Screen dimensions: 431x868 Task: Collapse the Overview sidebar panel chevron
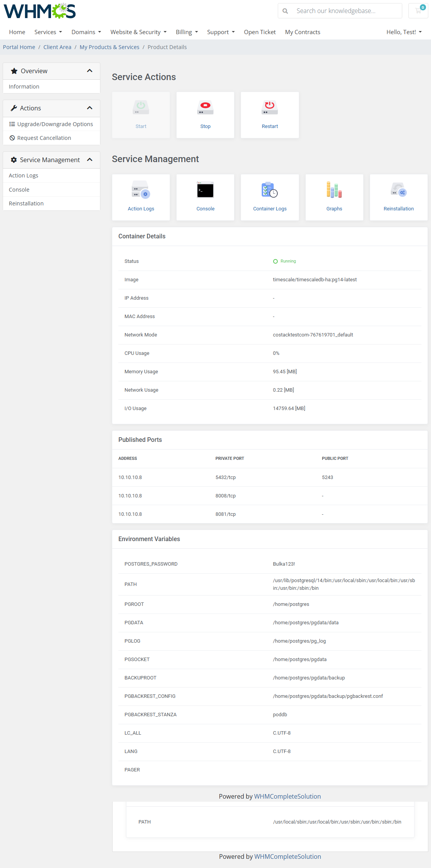[x=90, y=71]
